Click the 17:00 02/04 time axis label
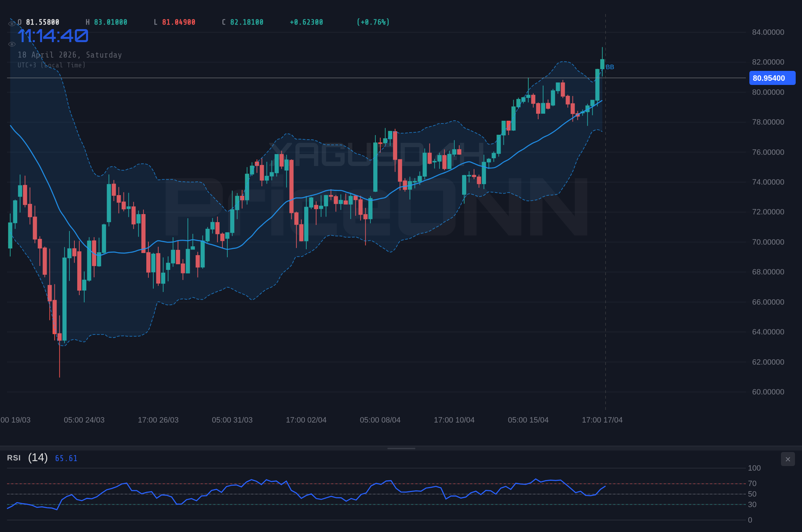 [x=306, y=420]
